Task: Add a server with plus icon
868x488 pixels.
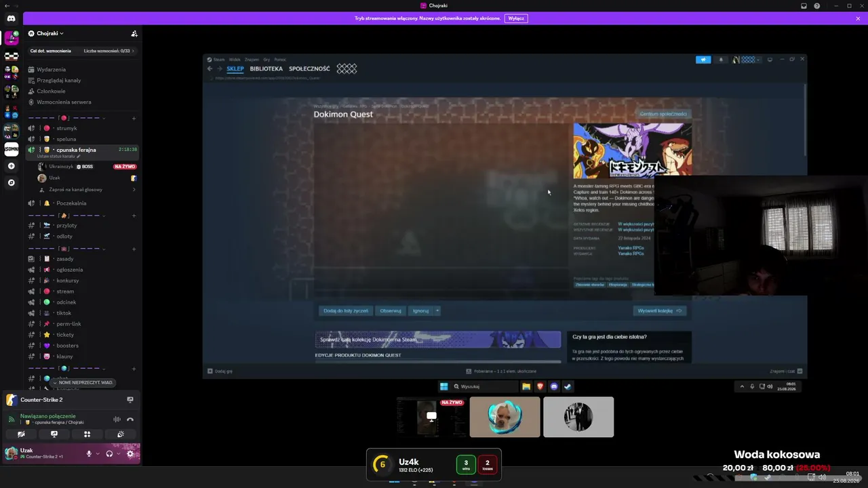Action: 11,166
